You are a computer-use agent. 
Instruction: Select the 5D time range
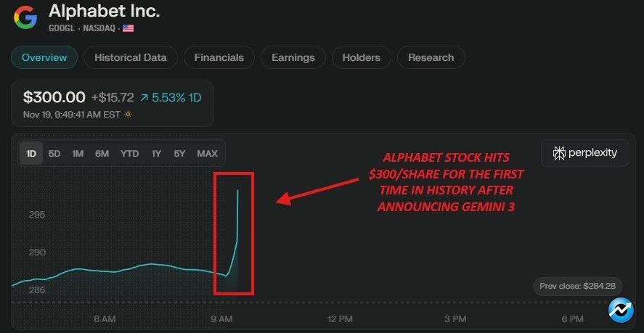tap(54, 153)
